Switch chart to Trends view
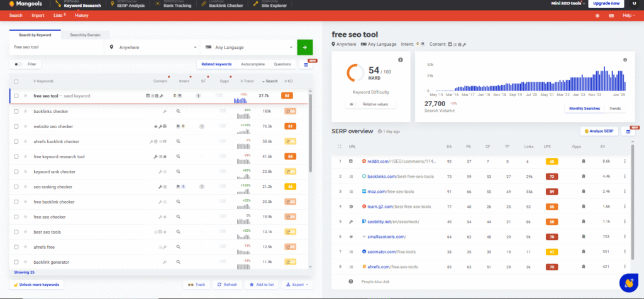644x299 pixels. coord(614,108)
